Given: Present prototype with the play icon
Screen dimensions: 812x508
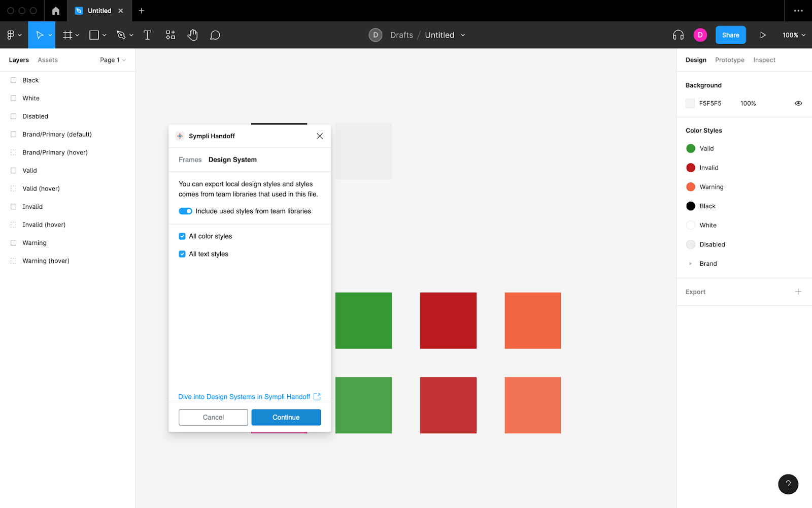Looking at the screenshot, I should click(x=763, y=35).
